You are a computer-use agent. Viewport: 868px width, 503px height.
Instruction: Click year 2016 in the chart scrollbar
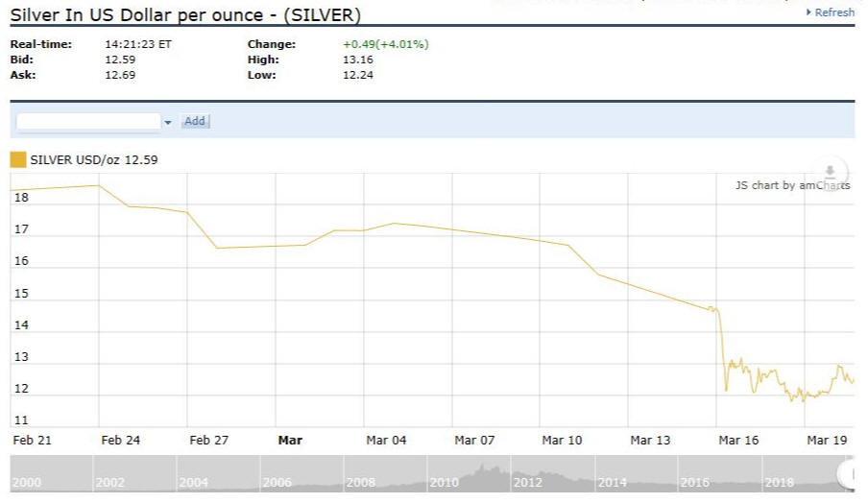[695, 483]
